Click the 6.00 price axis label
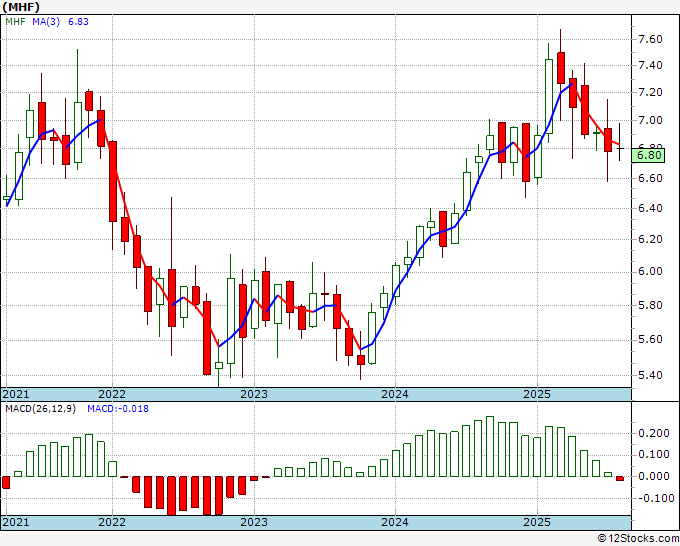Viewport: 680px width, 546px height. [650, 271]
